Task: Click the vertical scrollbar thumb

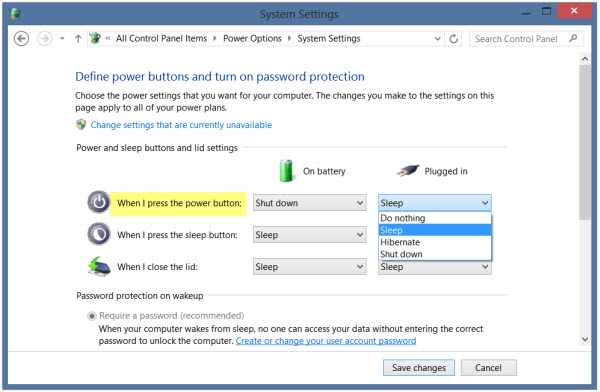Action: (585, 142)
